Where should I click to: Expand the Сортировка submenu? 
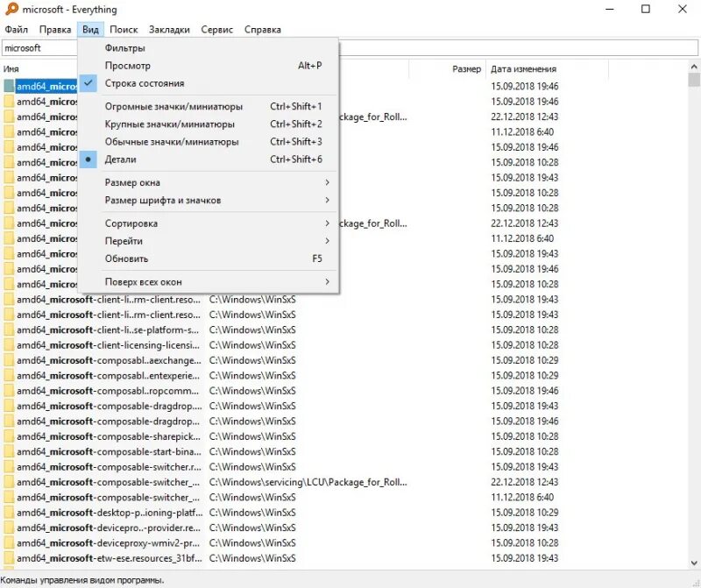pyautogui.click(x=208, y=223)
